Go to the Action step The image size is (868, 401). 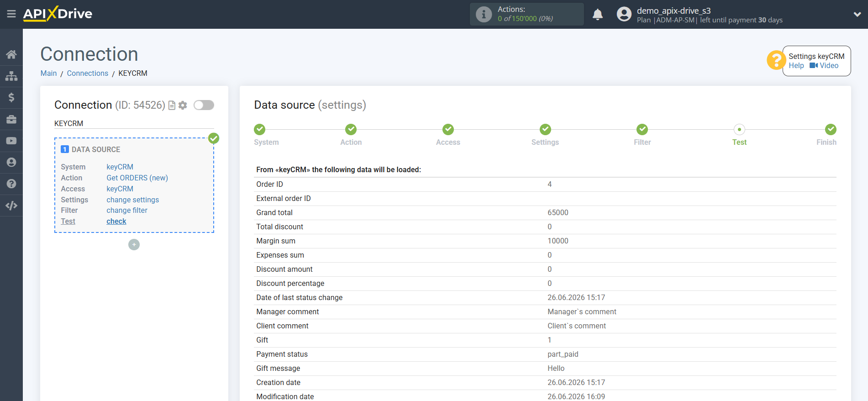[351, 129]
